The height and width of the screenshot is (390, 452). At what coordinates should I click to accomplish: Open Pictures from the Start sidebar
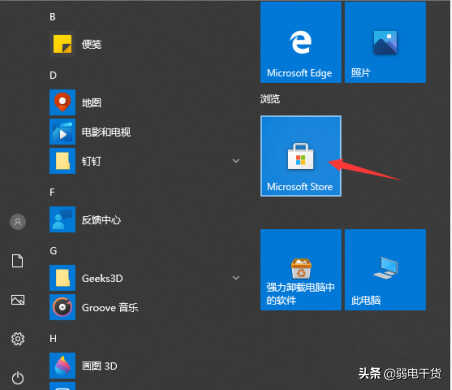(x=18, y=300)
